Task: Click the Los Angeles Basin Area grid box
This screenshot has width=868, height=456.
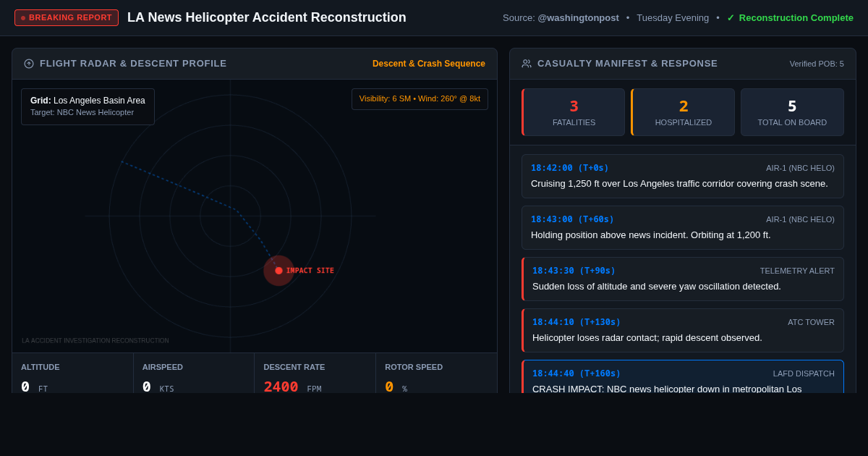Action: (x=88, y=106)
